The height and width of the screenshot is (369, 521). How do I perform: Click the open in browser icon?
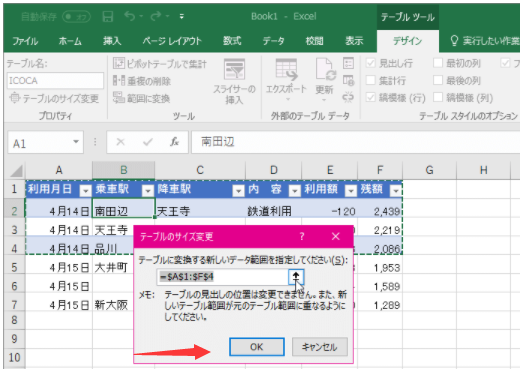[x=348, y=80]
